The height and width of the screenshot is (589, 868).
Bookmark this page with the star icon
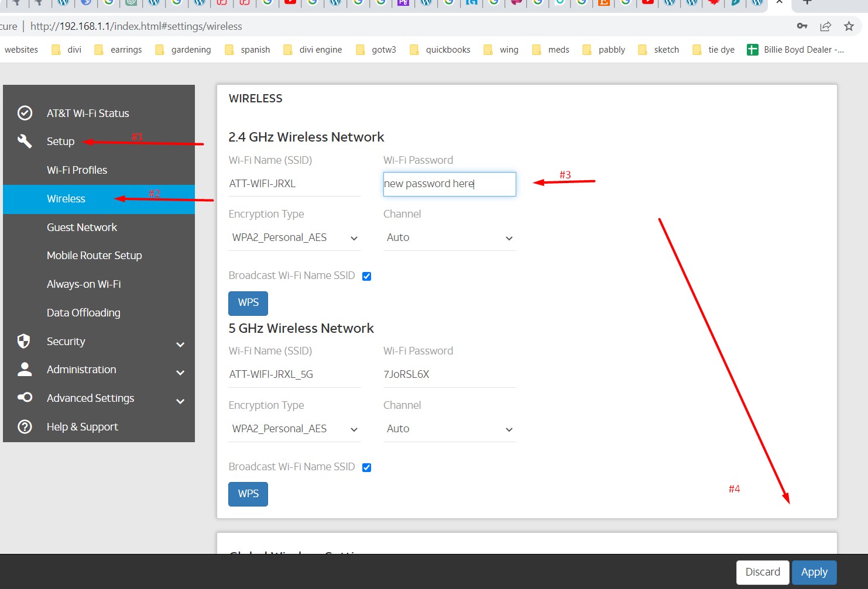point(849,26)
